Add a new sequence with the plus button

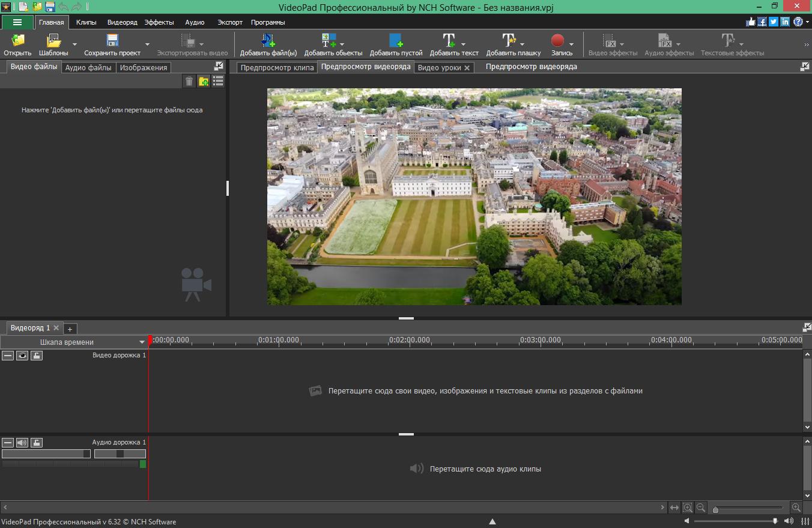(x=70, y=329)
